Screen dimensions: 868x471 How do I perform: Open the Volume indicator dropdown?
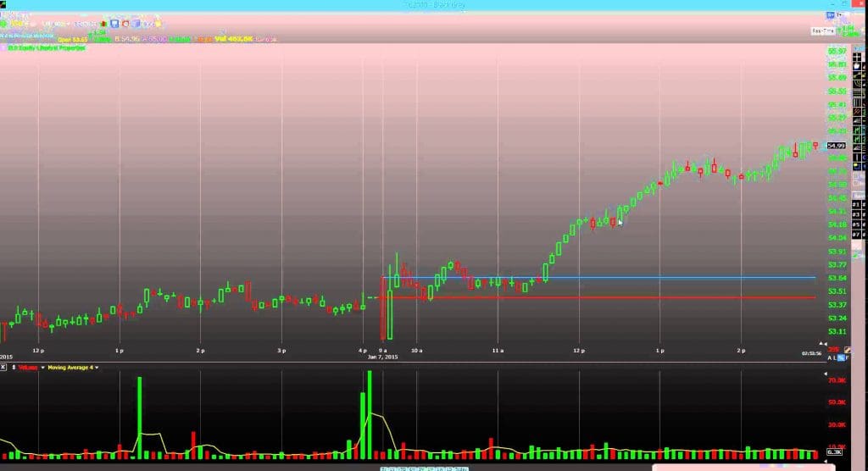point(42,368)
